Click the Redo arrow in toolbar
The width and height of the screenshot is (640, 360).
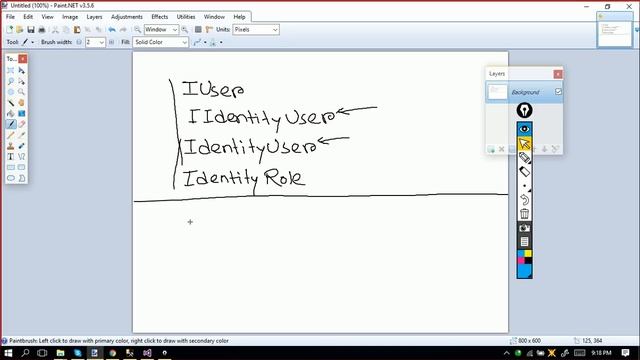click(123, 29)
